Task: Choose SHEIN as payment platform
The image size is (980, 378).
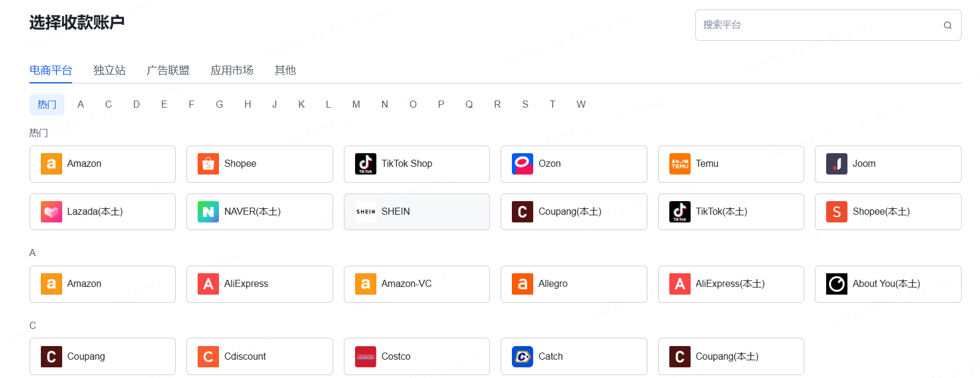Action: point(417,212)
